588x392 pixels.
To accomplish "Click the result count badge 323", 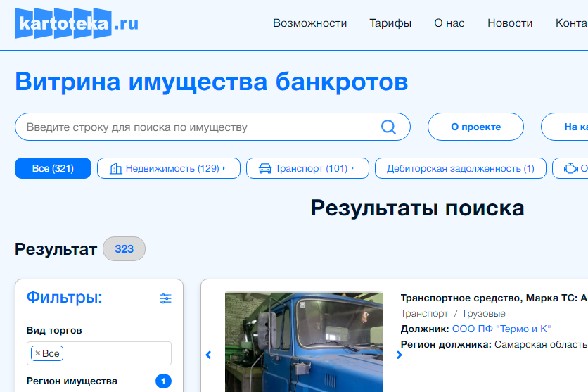I will [x=124, y=248].
